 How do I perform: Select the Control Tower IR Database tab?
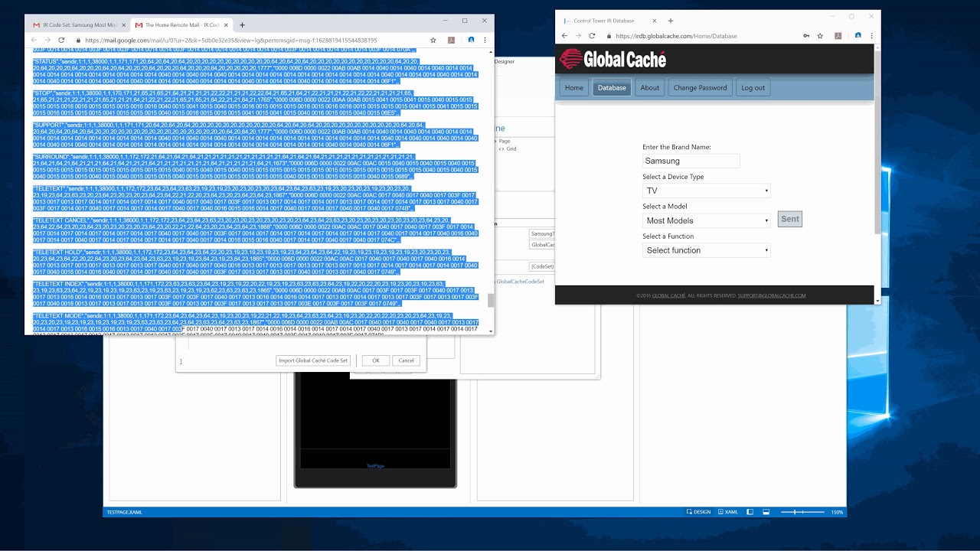click(x=610, y=21)
